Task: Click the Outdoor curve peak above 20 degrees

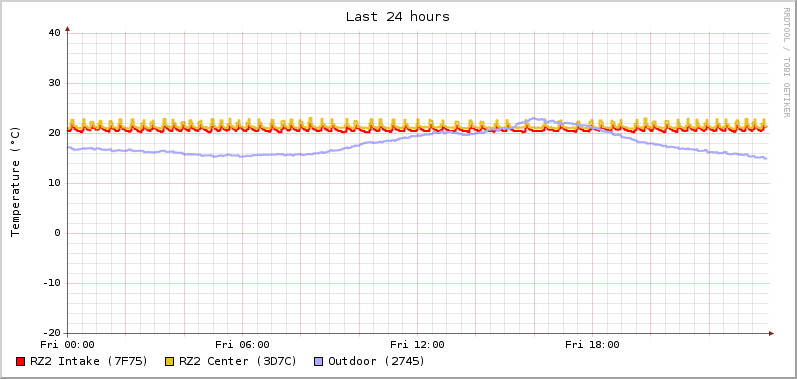Action: [534, 119]
